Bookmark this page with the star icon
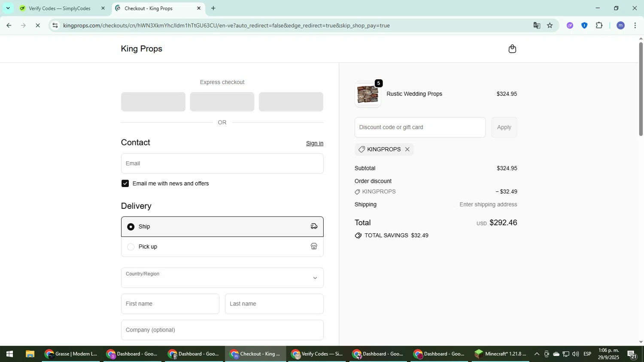 pos(550,26)
